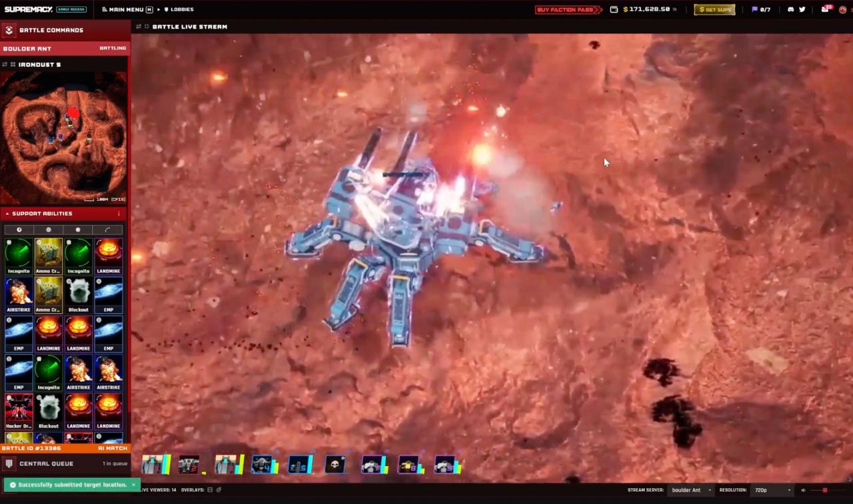Select the Blackout ability next to Hacker Drone
Screen dimensions: 853x504
(x=49, y=411)
